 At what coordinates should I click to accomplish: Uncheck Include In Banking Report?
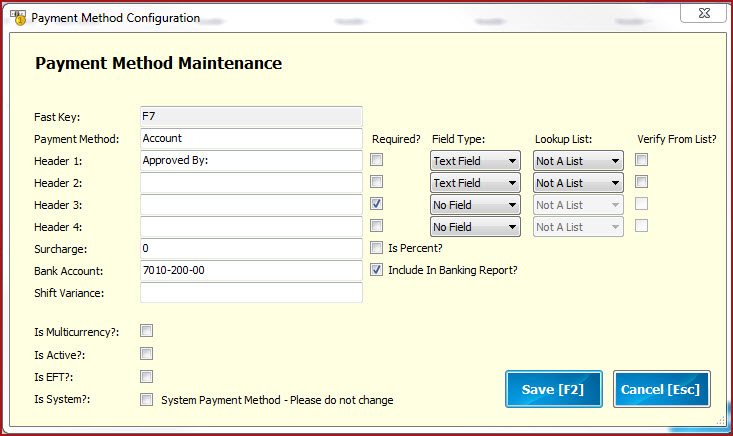click(x=376, y=270)
